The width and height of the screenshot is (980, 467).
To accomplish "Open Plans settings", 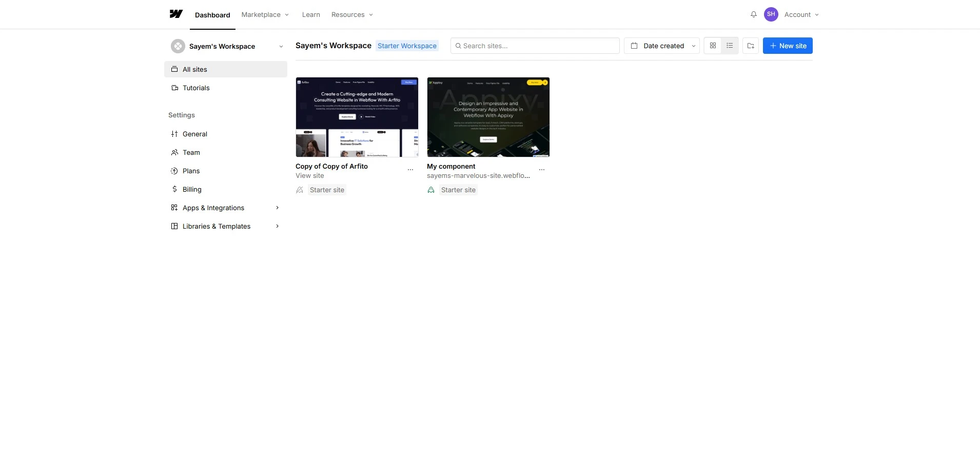I will coord(226,171).
